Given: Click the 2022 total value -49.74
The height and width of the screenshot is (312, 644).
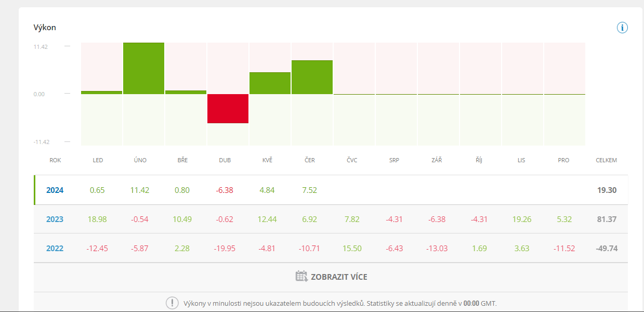Looking at the screenshot, I should click(606, 249).
